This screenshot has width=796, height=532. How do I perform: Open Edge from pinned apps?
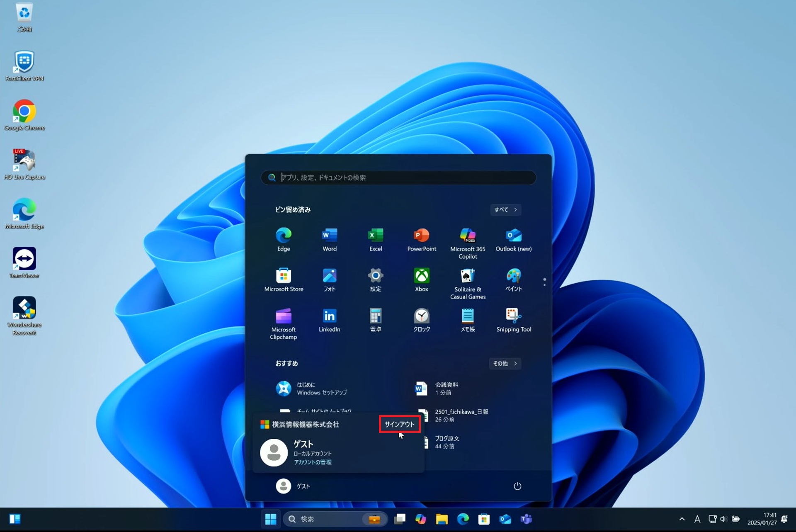point(284,240)
